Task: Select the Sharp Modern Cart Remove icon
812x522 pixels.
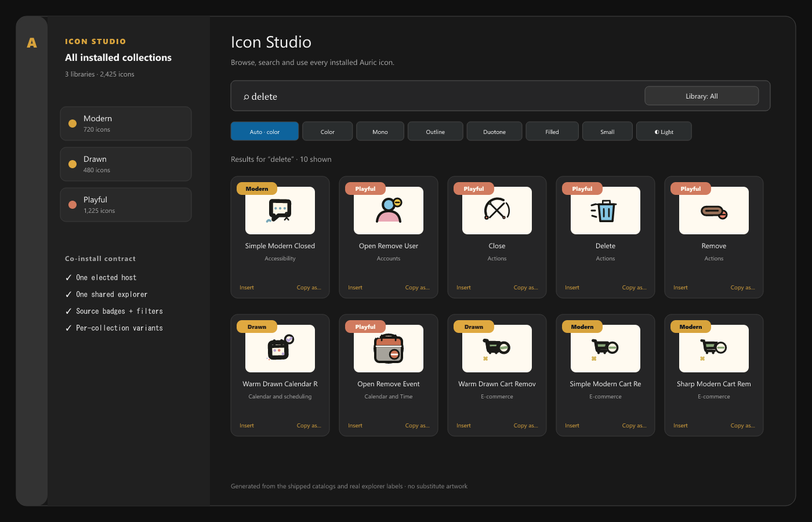Action: [x=714, y=349]
